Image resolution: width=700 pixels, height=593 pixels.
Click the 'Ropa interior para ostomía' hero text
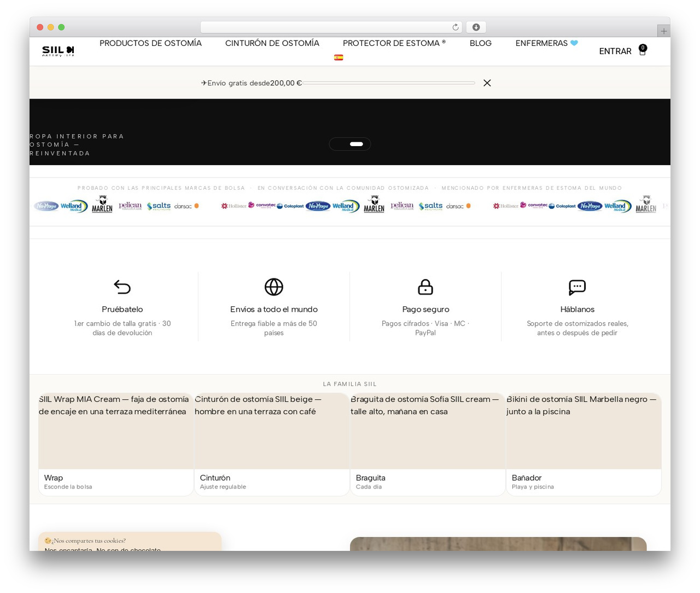tap(77, 145)
